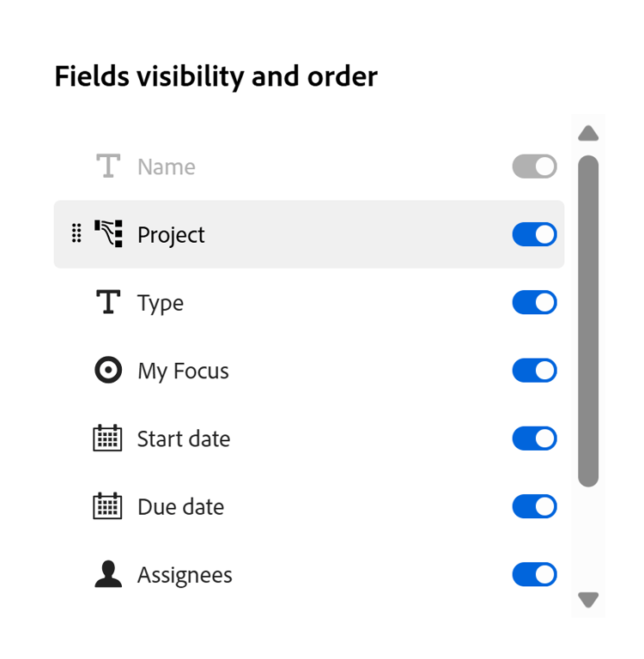Hide the My Focus field
The image size is (644, 659).
[534, 371]
